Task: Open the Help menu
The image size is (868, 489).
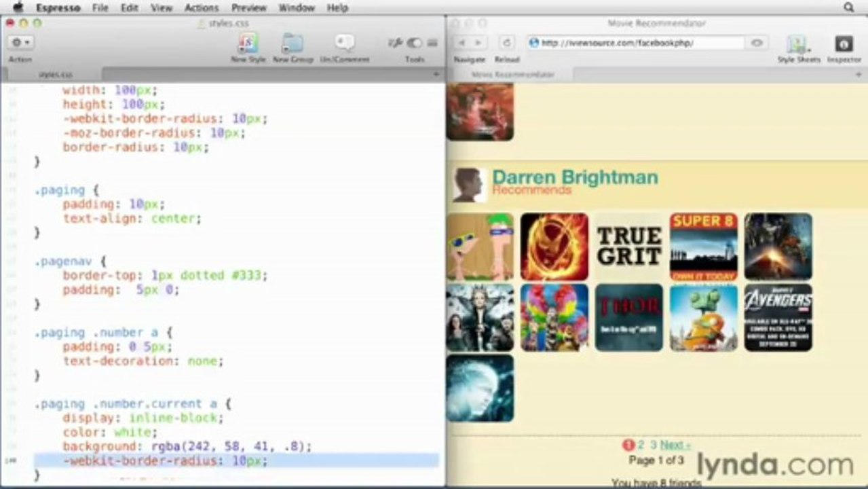Action: [337, 7]
